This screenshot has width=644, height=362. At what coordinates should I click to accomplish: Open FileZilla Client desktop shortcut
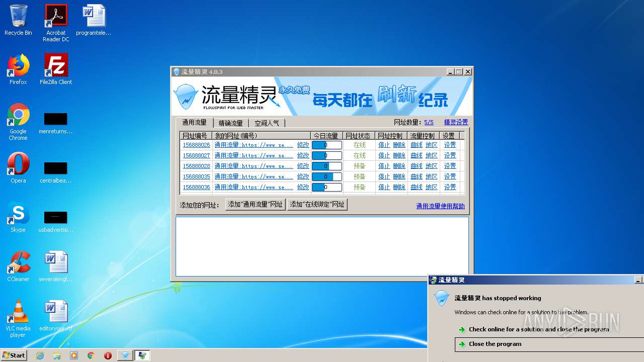coord(56,69)
